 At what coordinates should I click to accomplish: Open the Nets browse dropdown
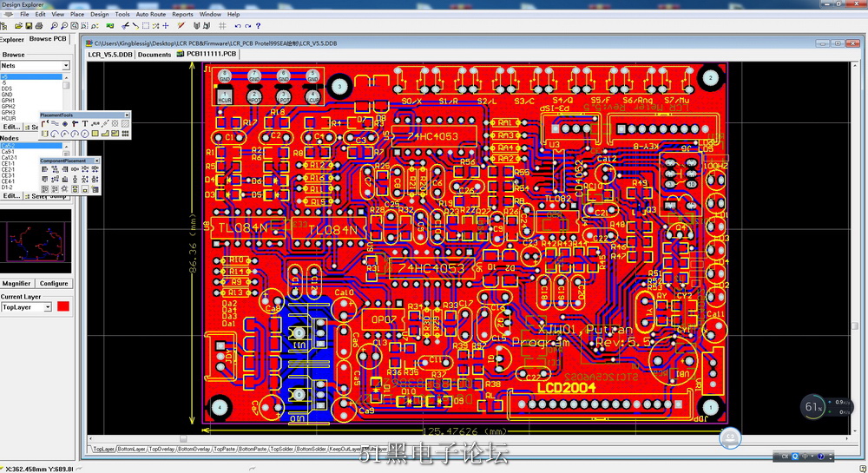coord(66,66)
